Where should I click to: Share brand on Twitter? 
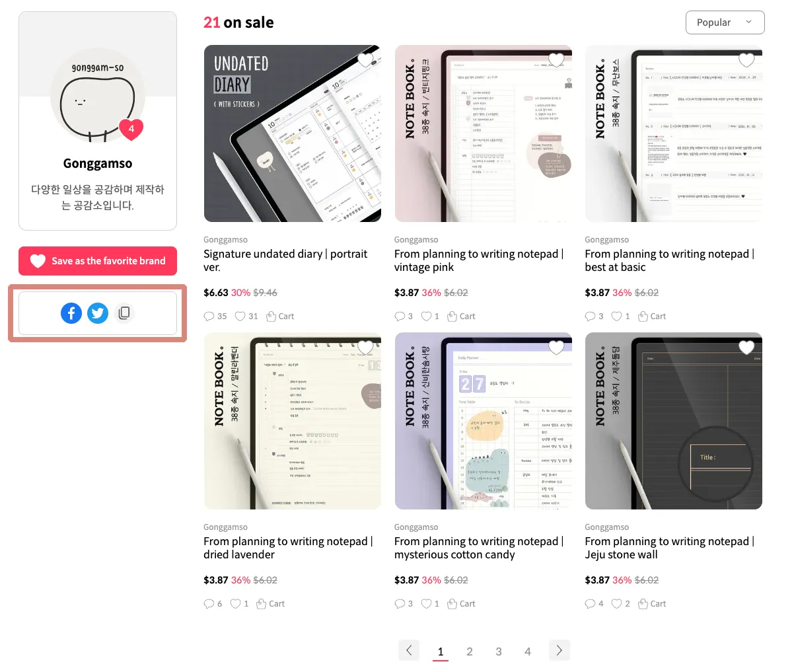tap(98, 313)
